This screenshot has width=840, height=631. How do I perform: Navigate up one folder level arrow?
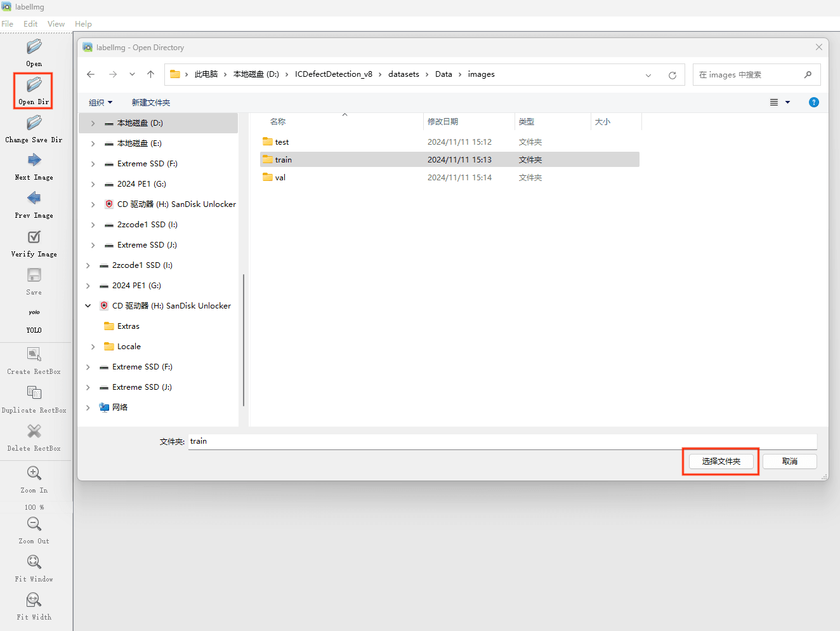tap(150, 74)
